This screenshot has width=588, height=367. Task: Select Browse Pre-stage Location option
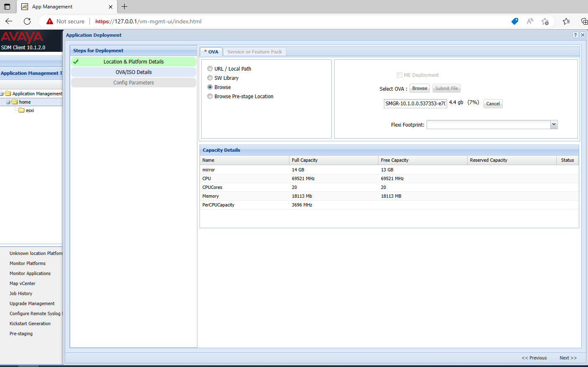[210, 96]
